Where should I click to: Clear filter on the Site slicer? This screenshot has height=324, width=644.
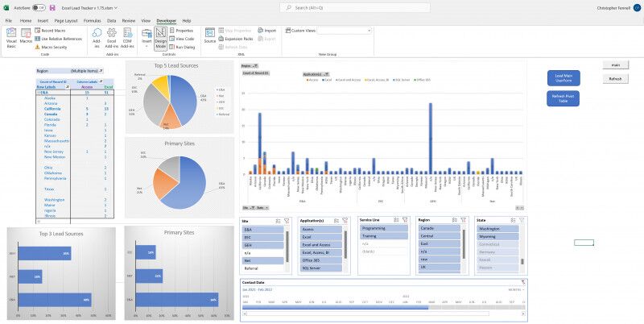287,220
